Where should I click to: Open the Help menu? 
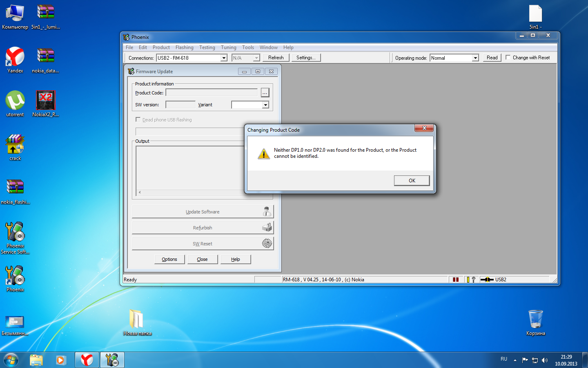point(288,47)
